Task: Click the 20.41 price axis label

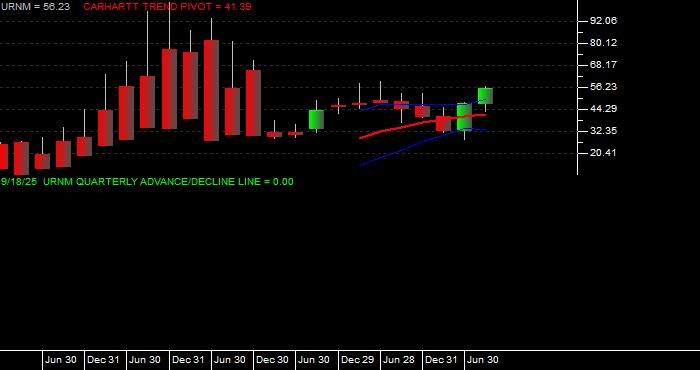Action: [x=603, y=153]
